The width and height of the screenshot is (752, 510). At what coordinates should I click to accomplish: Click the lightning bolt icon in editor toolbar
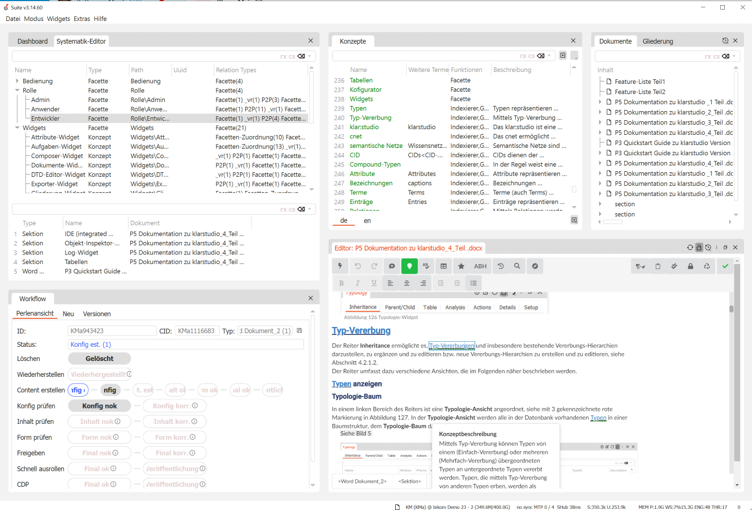pyautogui.click(x=341, y=266)
